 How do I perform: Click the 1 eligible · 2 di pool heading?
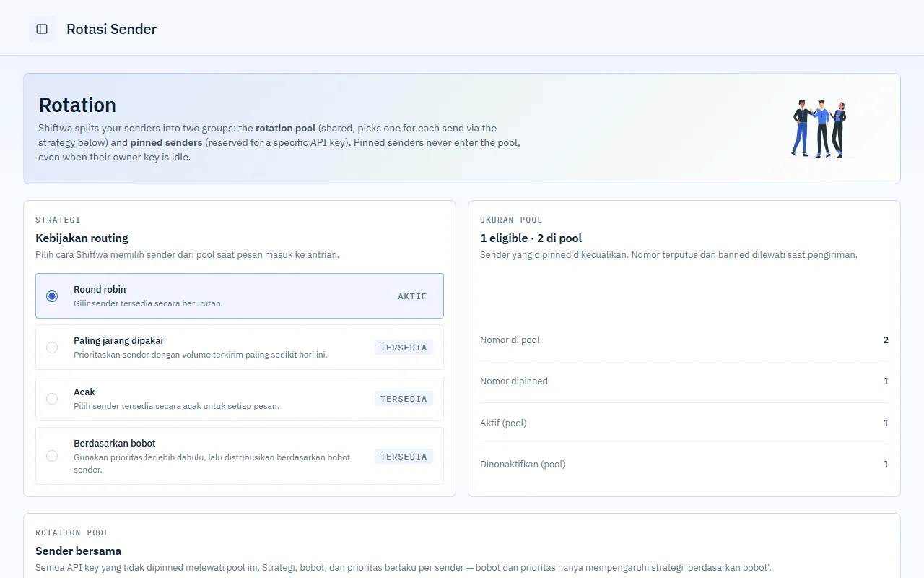[531, 238]
